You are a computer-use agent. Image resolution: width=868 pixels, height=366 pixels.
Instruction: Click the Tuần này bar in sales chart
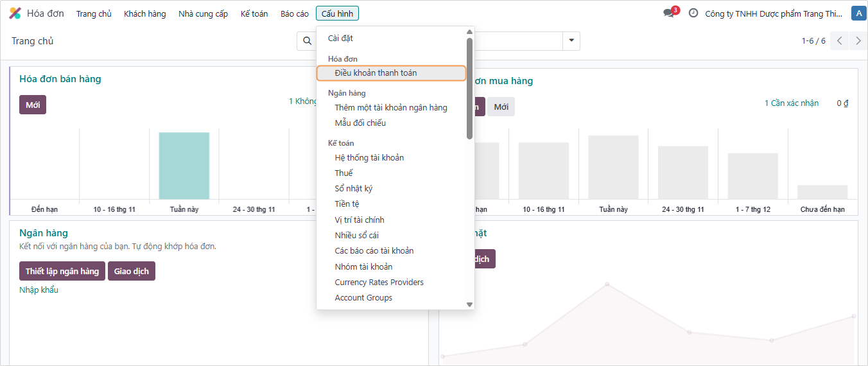point(184,166)
